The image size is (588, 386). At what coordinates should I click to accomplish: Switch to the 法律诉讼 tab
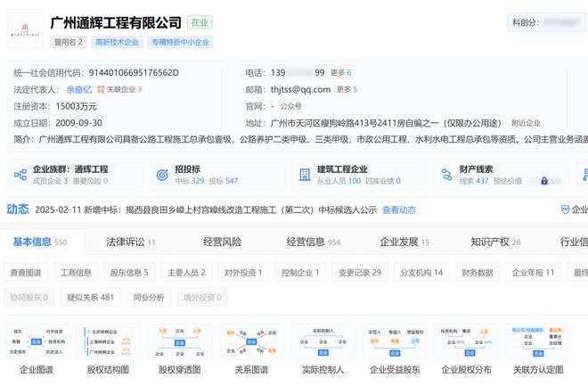[x=130, y=242]
